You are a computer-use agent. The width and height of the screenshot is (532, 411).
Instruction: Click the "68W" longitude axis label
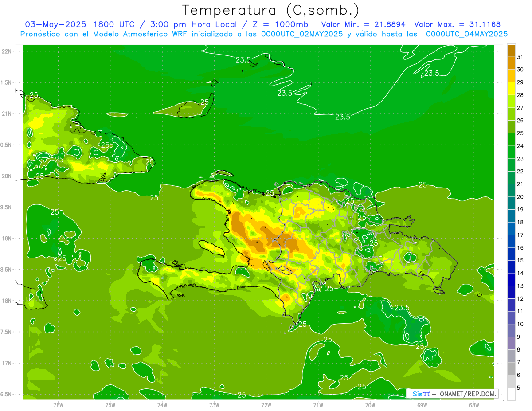tap(474, 405)
